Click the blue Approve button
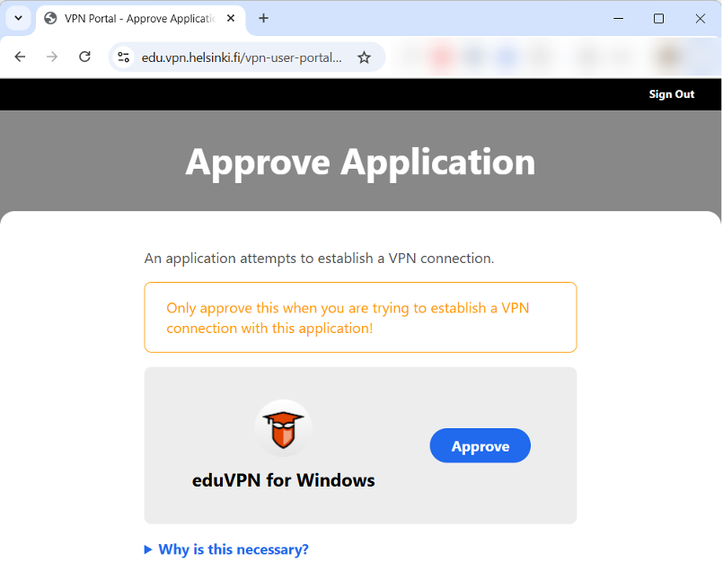 (x=480, y=445)
